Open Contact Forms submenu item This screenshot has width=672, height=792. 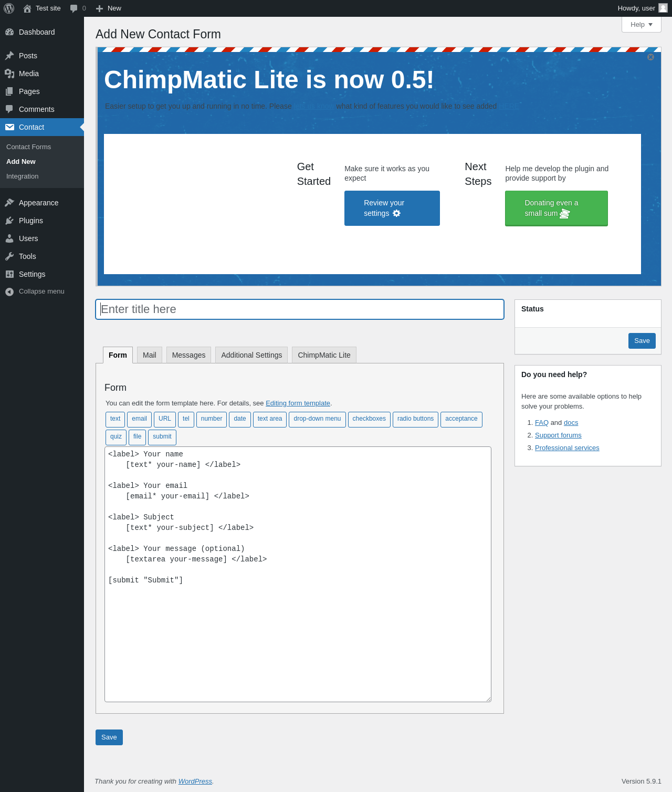(28, 147)
